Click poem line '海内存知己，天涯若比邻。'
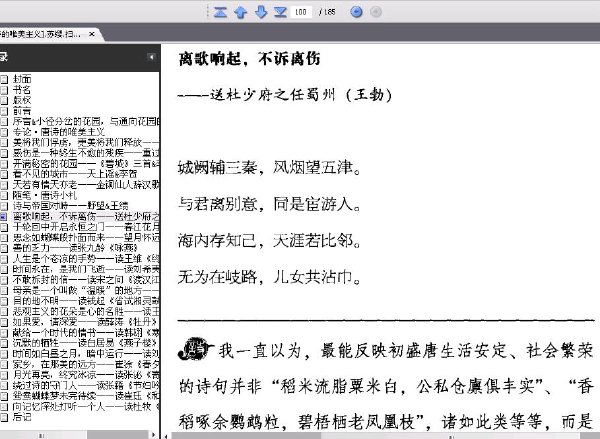 point(269,240)
